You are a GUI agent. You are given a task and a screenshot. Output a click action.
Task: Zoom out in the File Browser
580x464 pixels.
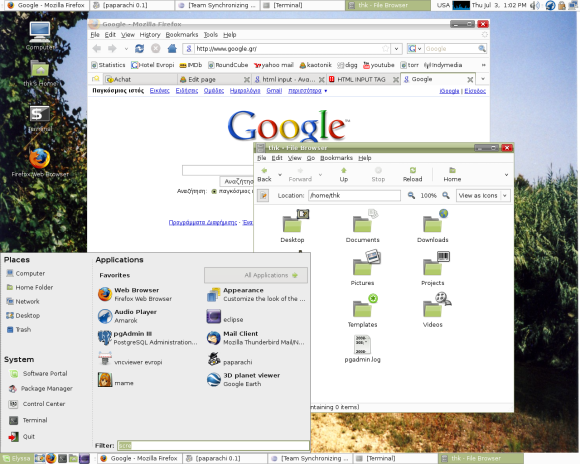(x=411, y=195)
